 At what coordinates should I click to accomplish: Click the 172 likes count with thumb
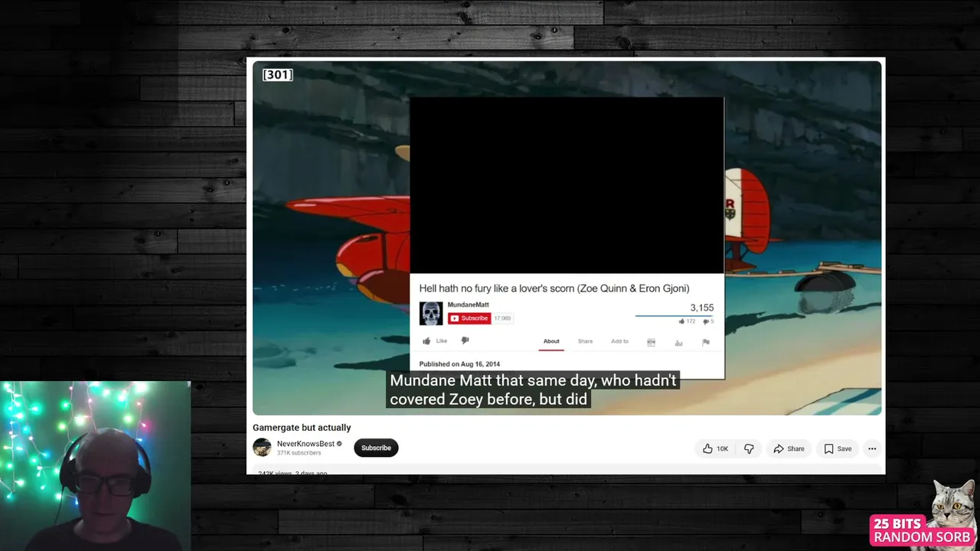point(687,321)
